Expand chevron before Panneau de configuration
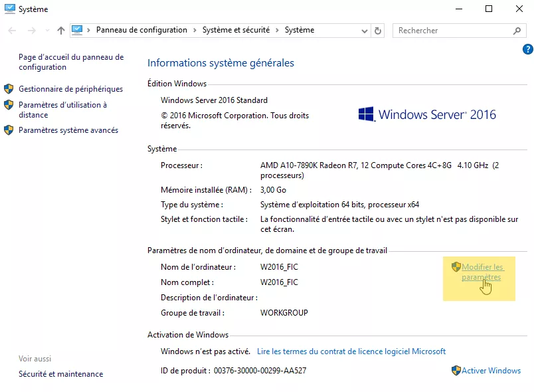The image size is (534, 392). click(x=88, y=31)
